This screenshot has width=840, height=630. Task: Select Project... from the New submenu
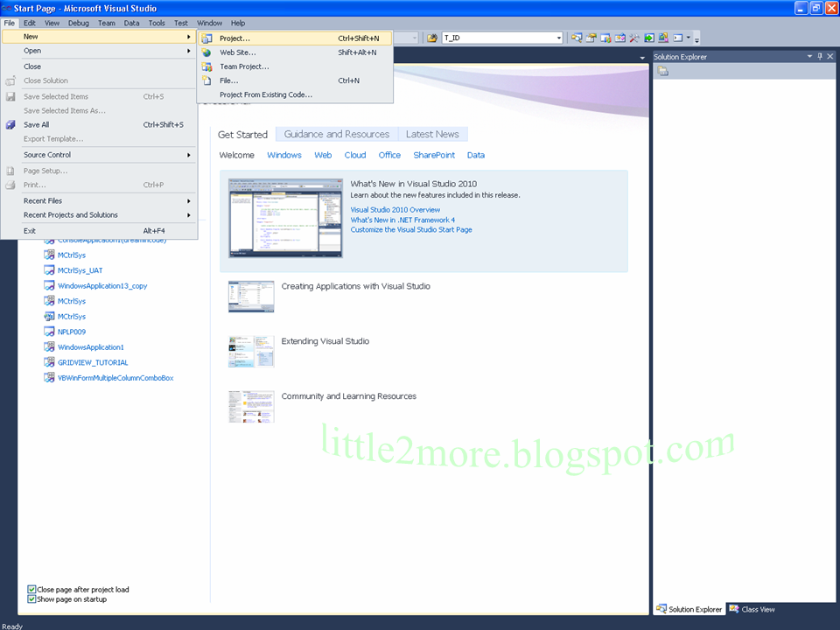pos(236,38)
